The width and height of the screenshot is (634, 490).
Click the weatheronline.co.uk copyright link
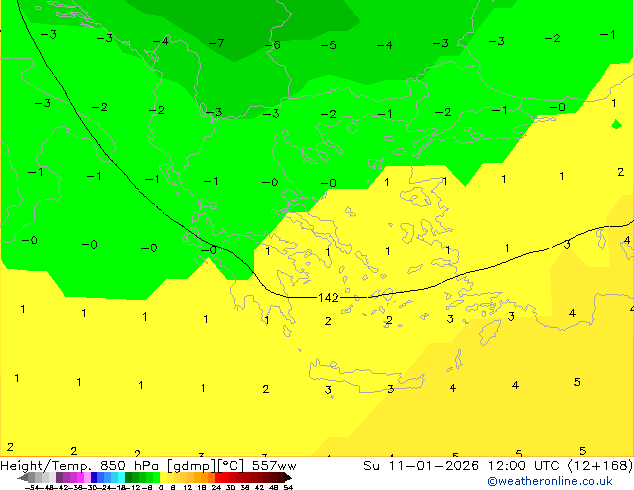550,481
